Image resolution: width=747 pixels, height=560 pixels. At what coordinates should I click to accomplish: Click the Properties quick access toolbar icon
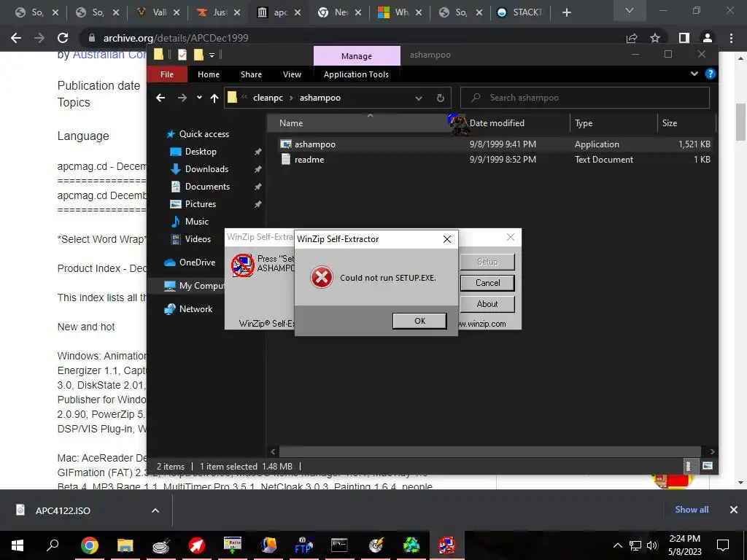[182, 55]
